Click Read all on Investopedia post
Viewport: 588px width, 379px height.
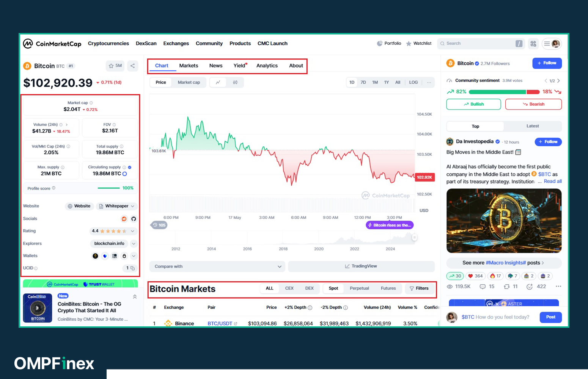553,182
